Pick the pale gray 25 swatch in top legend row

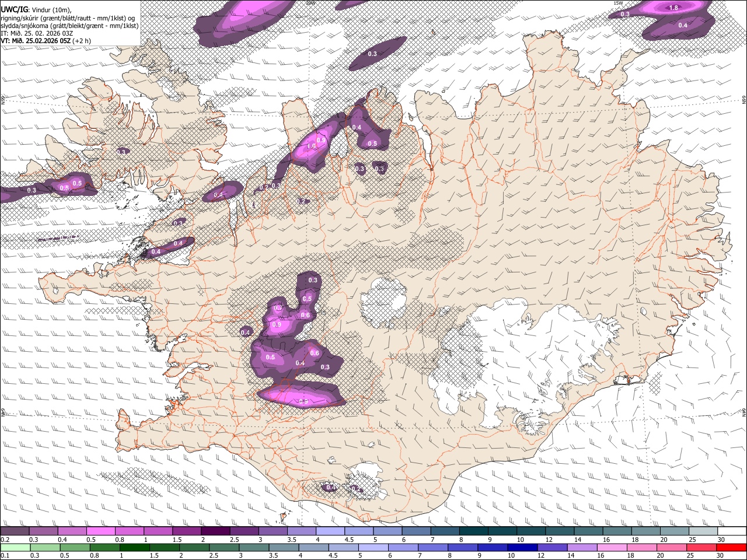704,531
